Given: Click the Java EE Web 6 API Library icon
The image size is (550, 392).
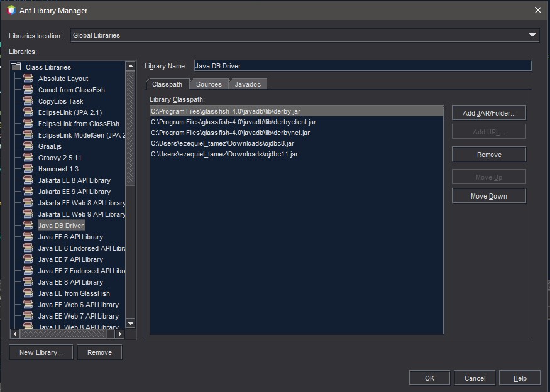Looking at the screenshot, I should (x=28, y=304).
